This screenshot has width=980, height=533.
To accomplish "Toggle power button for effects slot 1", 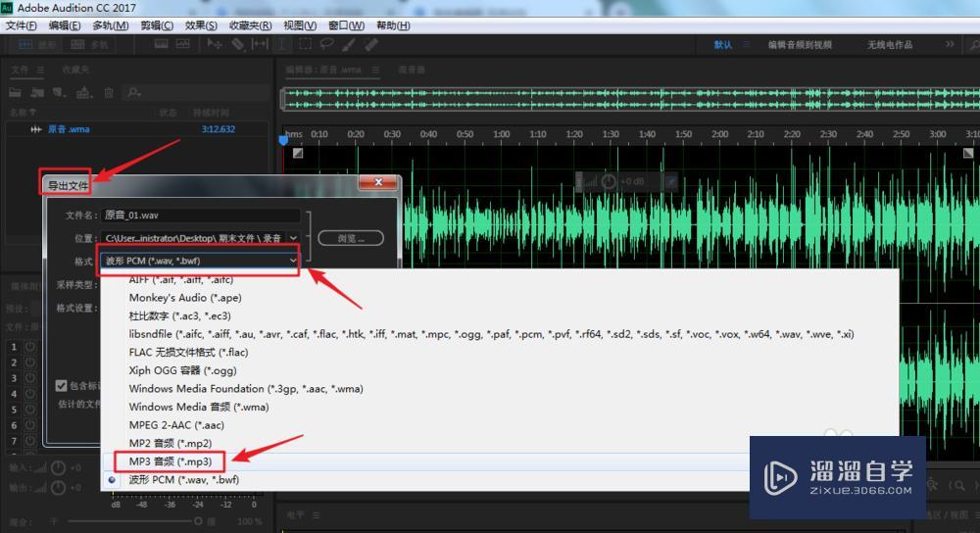I will (30, 347).
